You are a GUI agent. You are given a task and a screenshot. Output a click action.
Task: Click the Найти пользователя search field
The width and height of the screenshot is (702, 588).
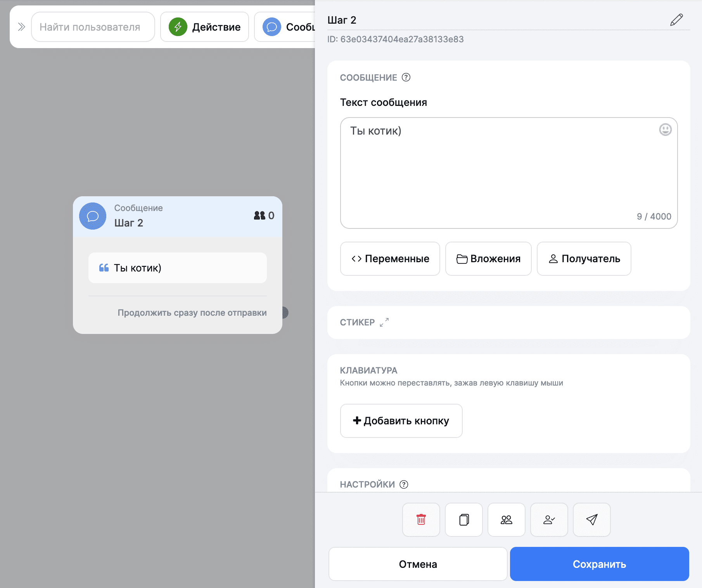click(93, 27)
